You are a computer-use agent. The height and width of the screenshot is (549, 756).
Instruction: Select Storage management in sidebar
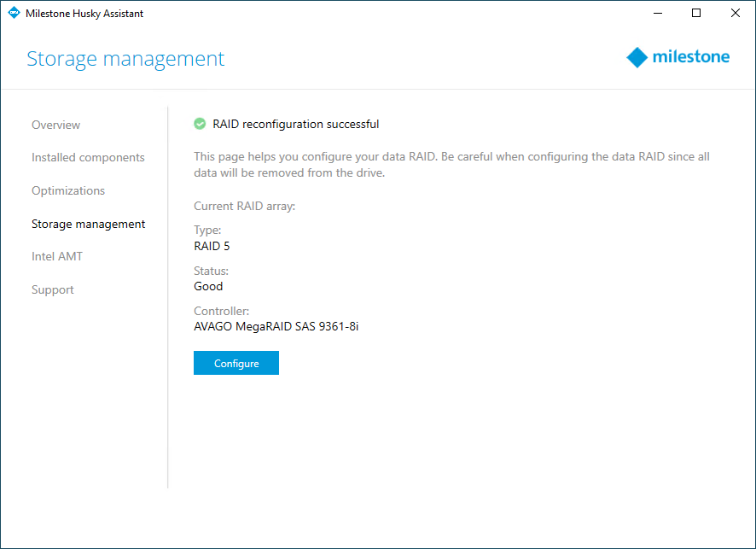88,224
